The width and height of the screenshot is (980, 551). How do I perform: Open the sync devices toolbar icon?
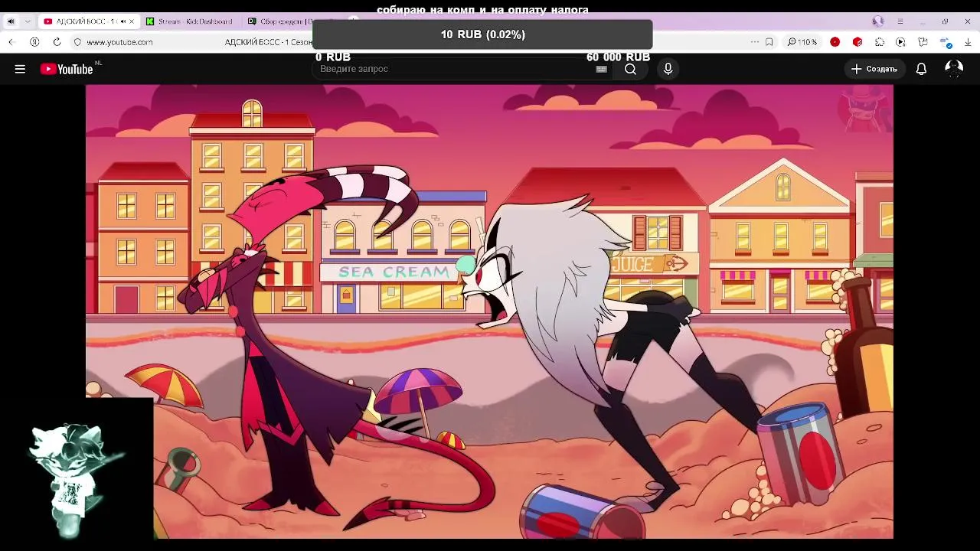(946, 43)
